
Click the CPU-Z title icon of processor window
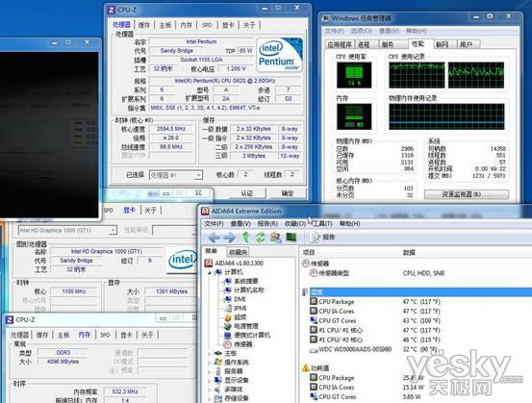pos(112,10)
